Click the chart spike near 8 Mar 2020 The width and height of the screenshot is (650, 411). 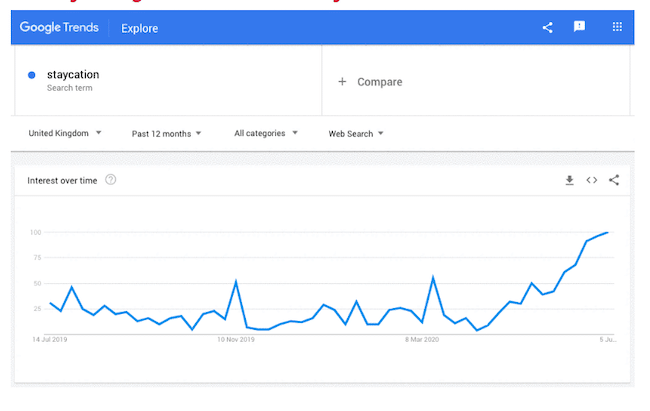pos(433,278)
